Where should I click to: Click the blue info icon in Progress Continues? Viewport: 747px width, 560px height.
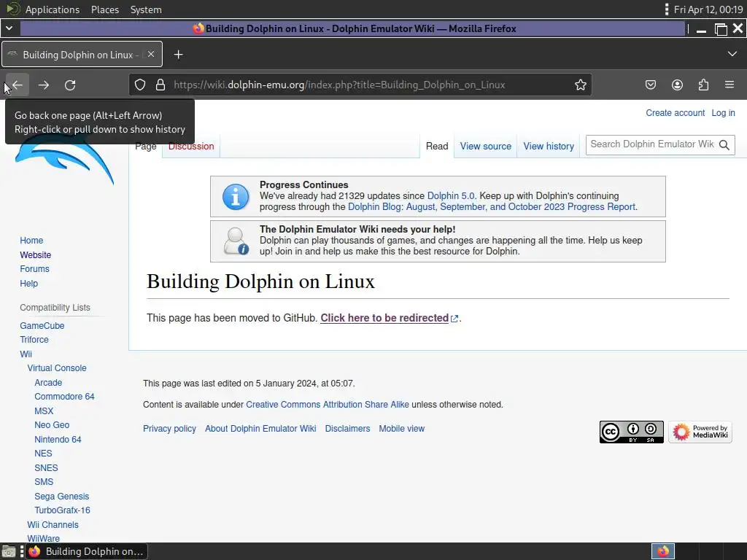tap(236, 197)
